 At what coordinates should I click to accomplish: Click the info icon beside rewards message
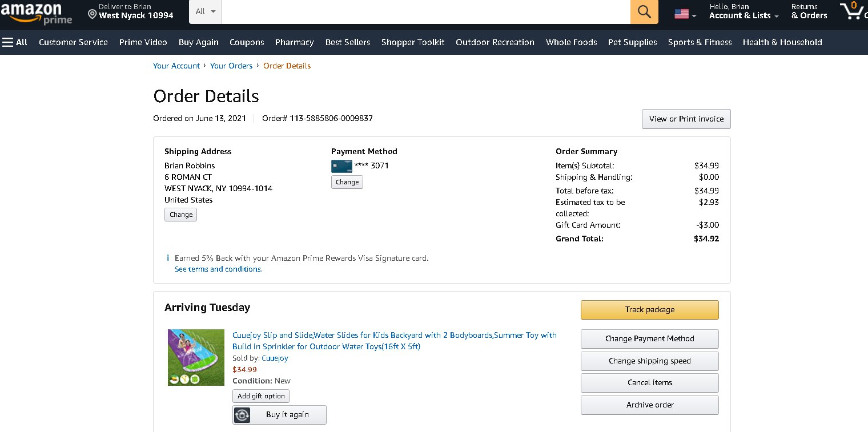pyautogui.click(x=168, y=258)
